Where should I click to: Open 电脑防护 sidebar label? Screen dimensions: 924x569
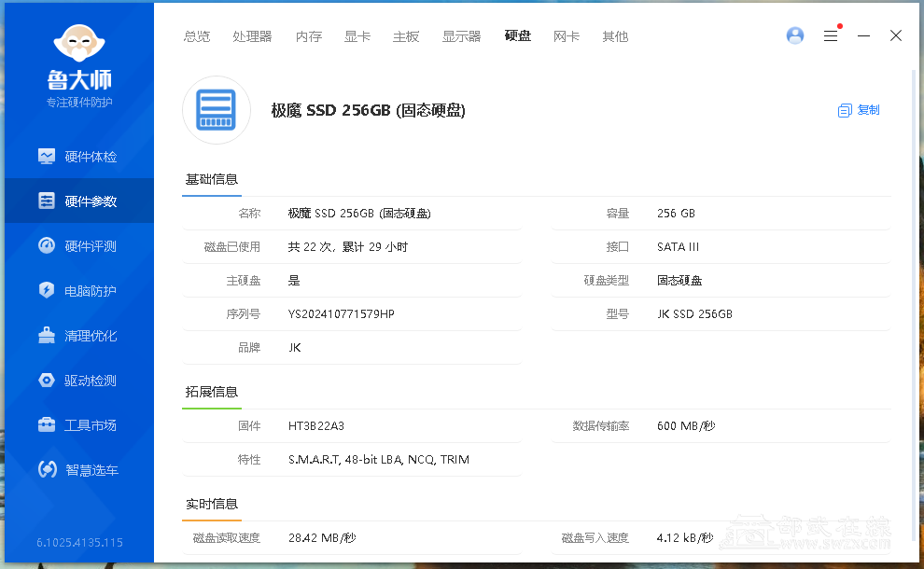tap(91, 291)
